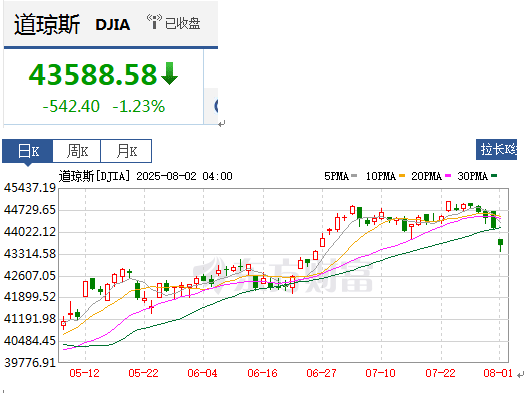Click the green down arrow icon
This screenshot has height=393, width=532.
pos(170,73)
